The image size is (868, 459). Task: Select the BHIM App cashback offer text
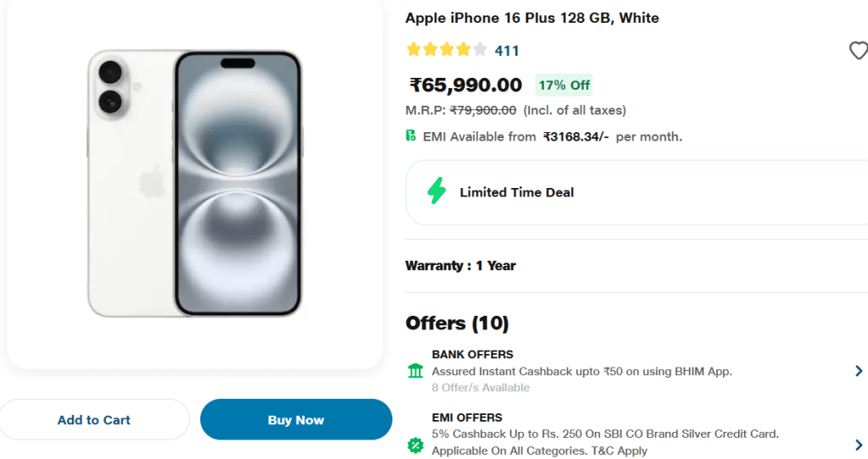point(581,371)
